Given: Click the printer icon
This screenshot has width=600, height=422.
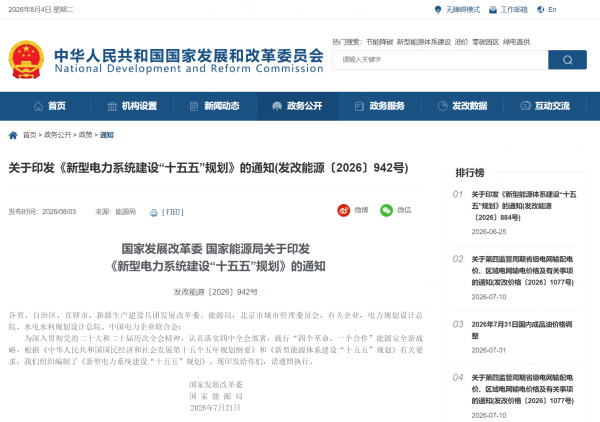Looking at the screenshot, I should [x=154, y=213].
